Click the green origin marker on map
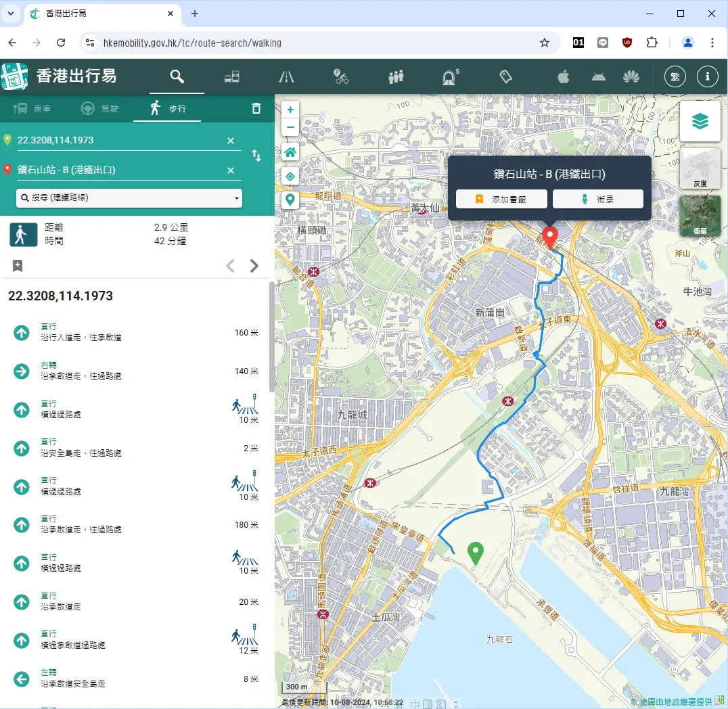Viewport: 728px width, 709px height. [475, 553]
